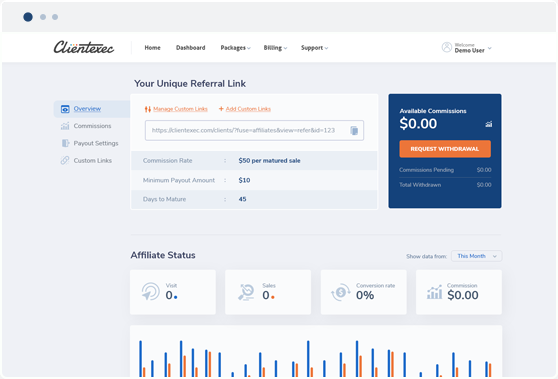The height and width of the screenshot is (379, 558).
Task: Click the Custom Links chain icon
Action: pyautogui.click(x=65, y=160)
